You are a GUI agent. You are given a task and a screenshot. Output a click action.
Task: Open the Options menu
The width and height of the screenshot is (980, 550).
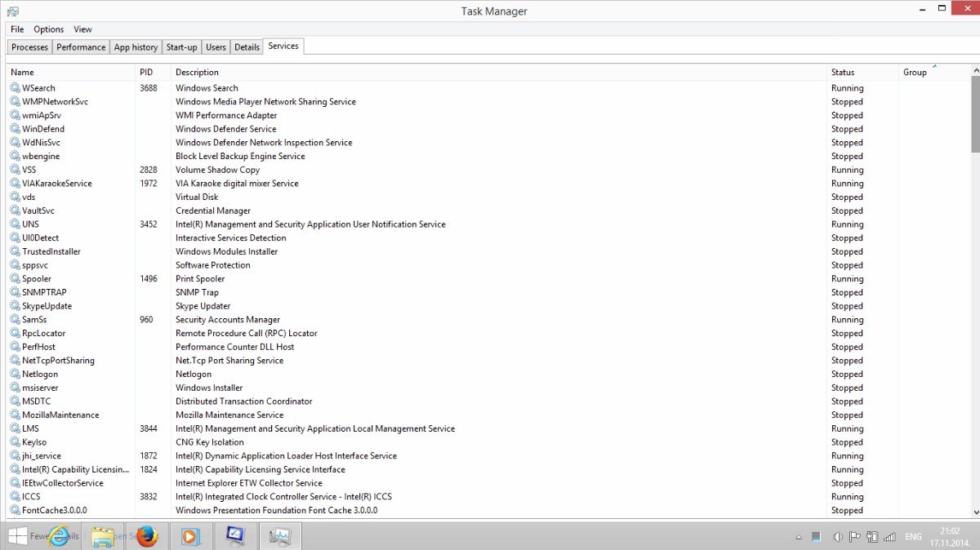pyautogui.click(x=49, y=29)
